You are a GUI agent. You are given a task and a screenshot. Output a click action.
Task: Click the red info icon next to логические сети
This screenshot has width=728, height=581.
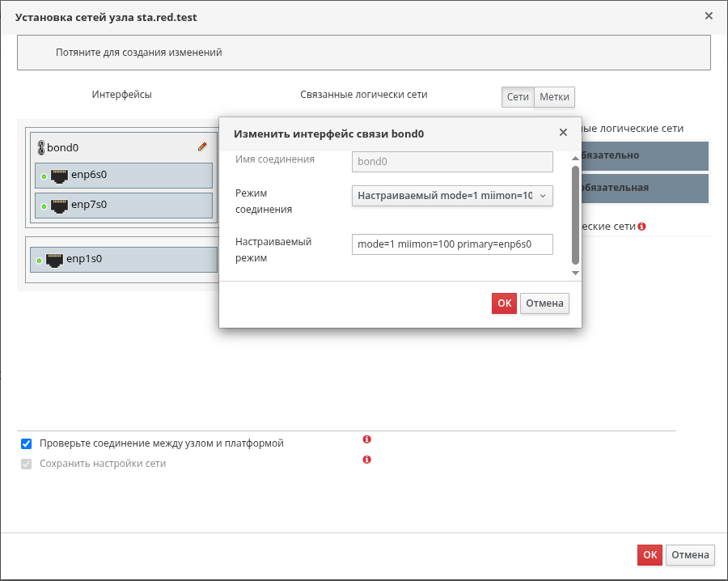click(x=641, y=227)
